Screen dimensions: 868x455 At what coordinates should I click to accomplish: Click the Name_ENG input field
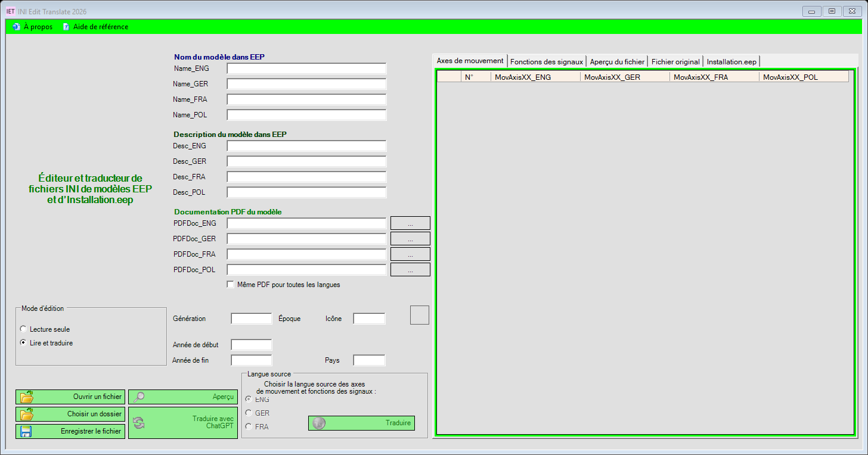(306, 68)
